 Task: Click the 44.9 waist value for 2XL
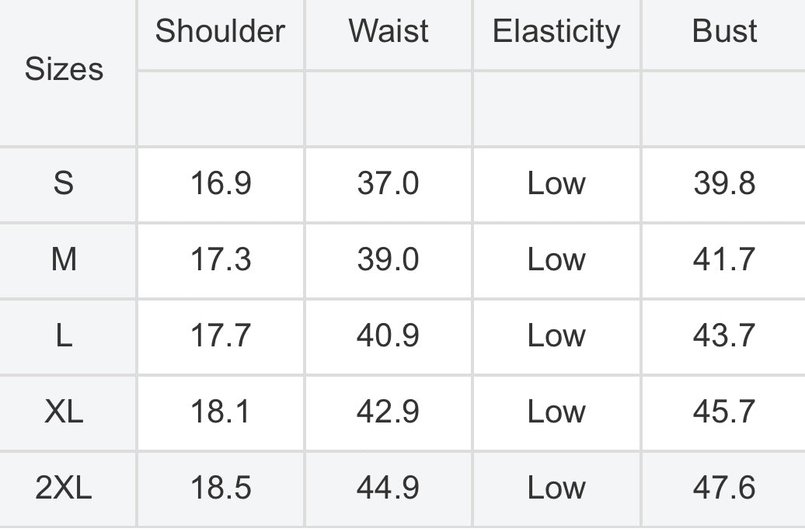pos(389,488)
